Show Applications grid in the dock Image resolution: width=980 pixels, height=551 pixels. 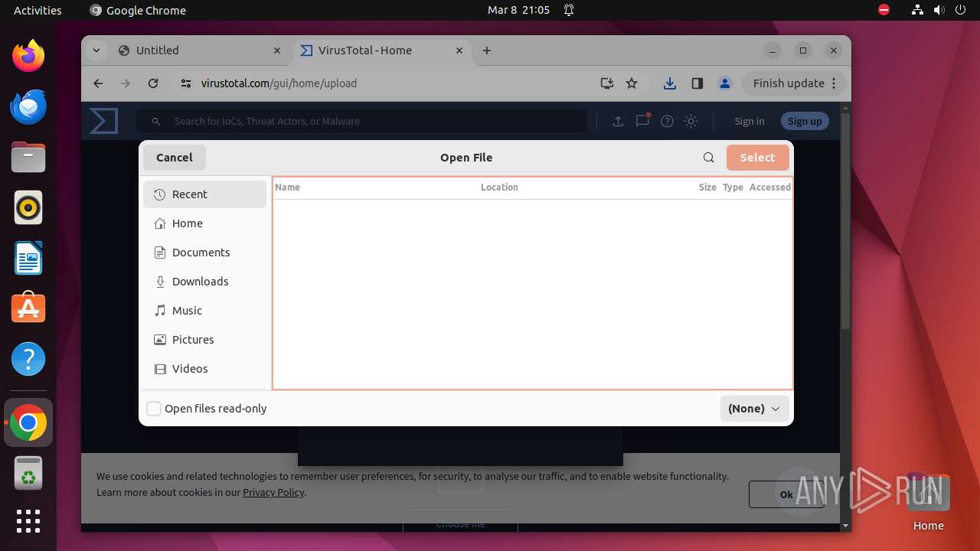click(x=28, y=521)
